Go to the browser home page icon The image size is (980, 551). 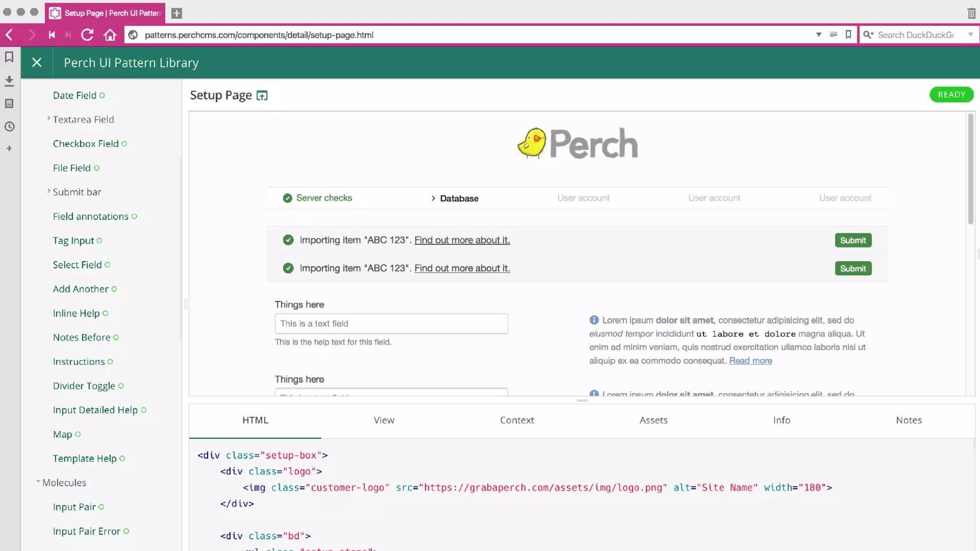pos(110,35)
